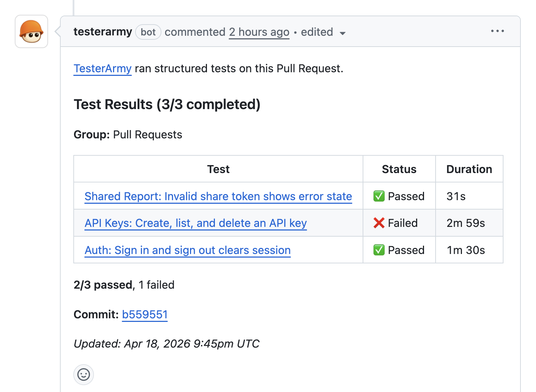This screenshot has width=536, height=392.
Task: Open commit b559551
Action: click(x=144, y=314)
